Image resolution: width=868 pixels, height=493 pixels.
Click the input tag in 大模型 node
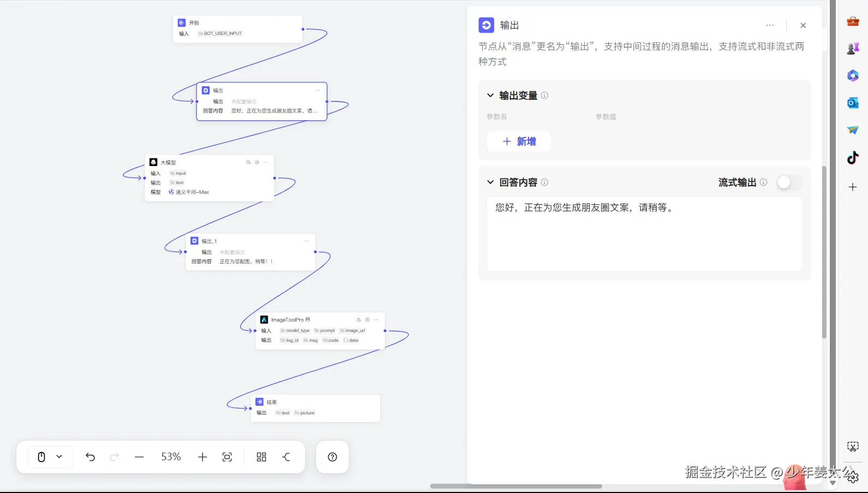[x=178, y=174]
